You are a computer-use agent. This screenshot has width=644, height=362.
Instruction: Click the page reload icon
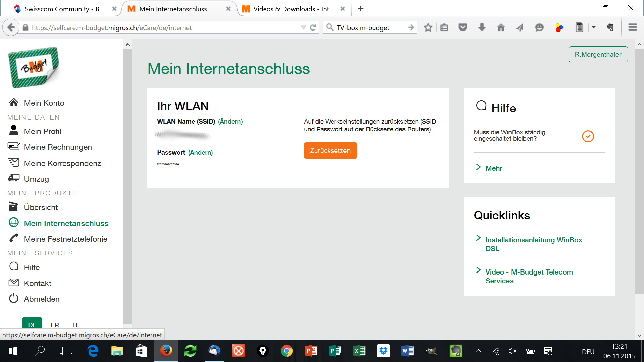[x=313, y=27]
